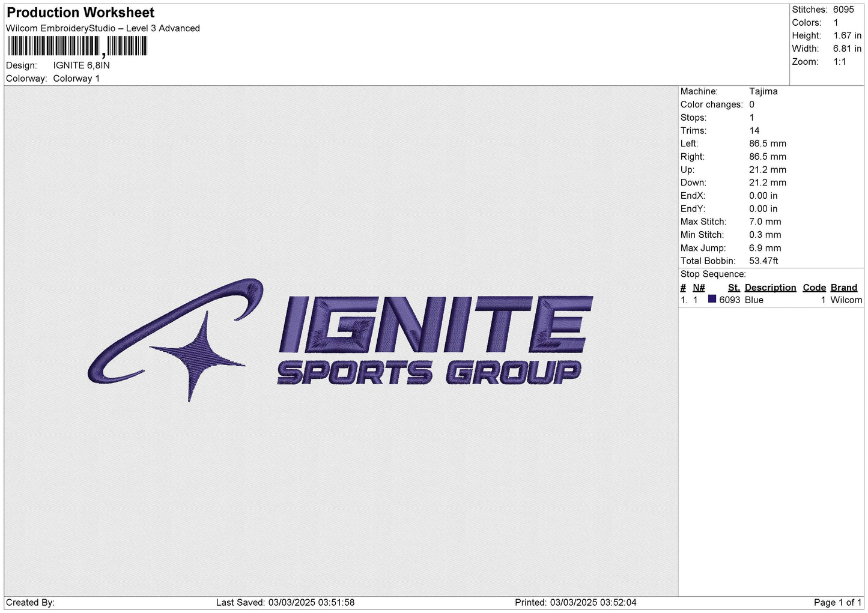Click the EndX value
This screenshot has height=613, width=868.
pos(763,196)
